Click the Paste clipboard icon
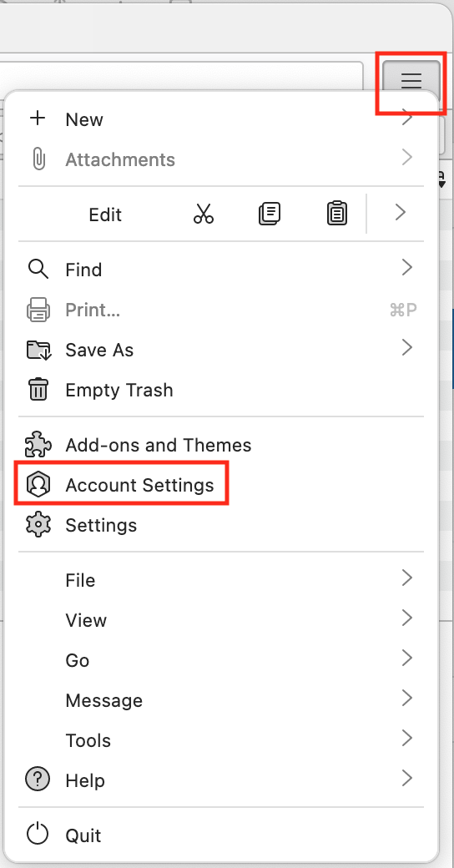454x868 pixels. pos(336,213)
